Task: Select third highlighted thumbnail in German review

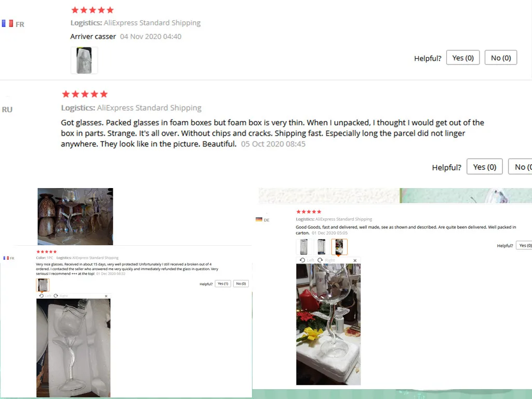Action: 339,247
